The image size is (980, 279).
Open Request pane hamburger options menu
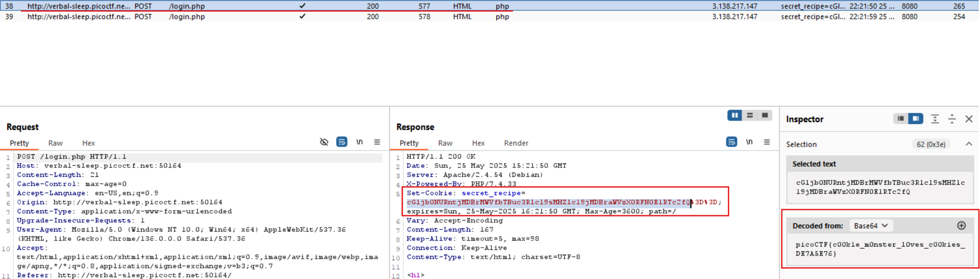pos(377,142)
